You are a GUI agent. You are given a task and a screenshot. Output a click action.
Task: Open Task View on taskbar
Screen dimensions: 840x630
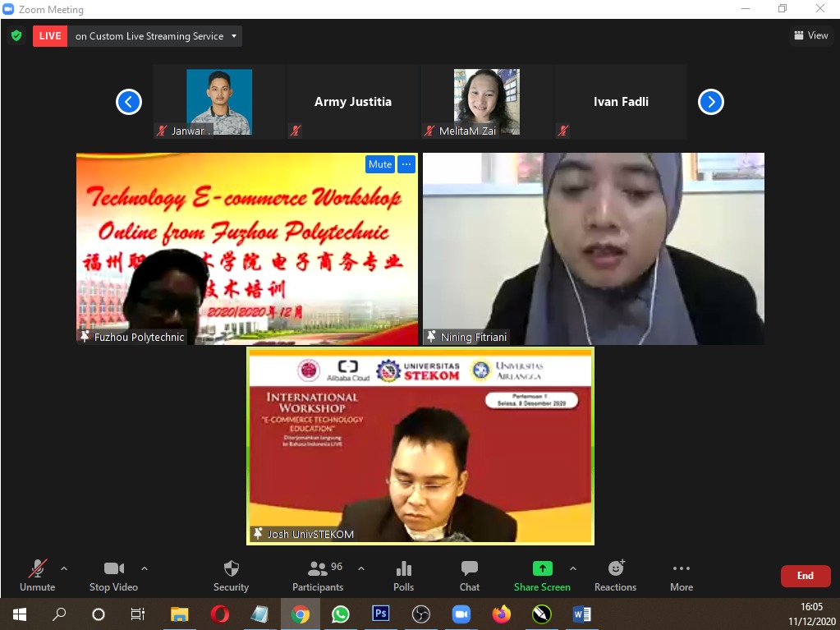click(x=138, y=614)
